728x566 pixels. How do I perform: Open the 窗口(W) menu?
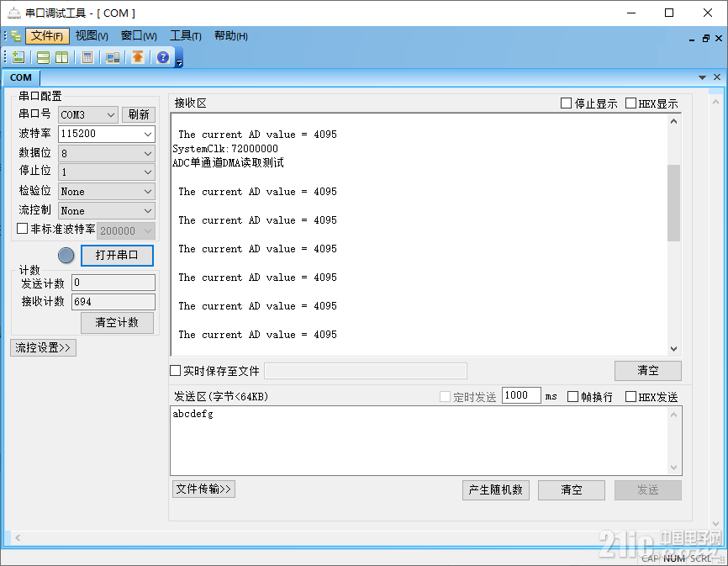(139, 36)
